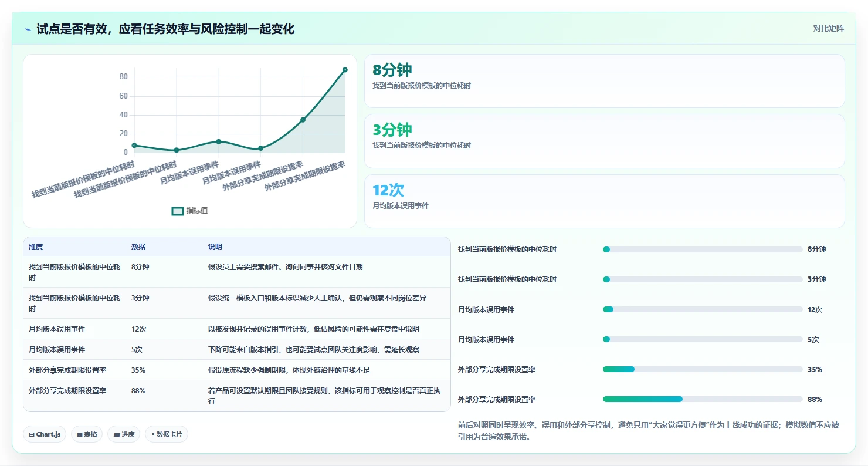Select the 表格 chip
Screen dimensions: 868x466
[x=87, y=434]
